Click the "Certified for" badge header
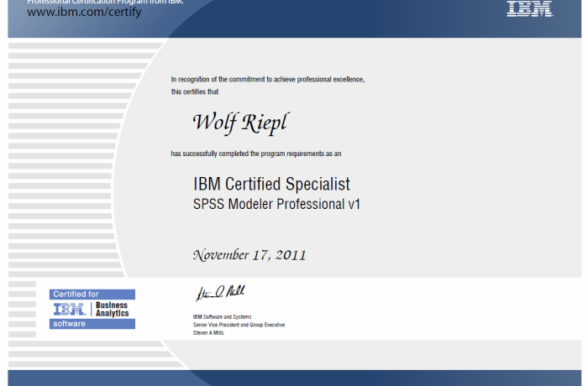 coord(92,295)
